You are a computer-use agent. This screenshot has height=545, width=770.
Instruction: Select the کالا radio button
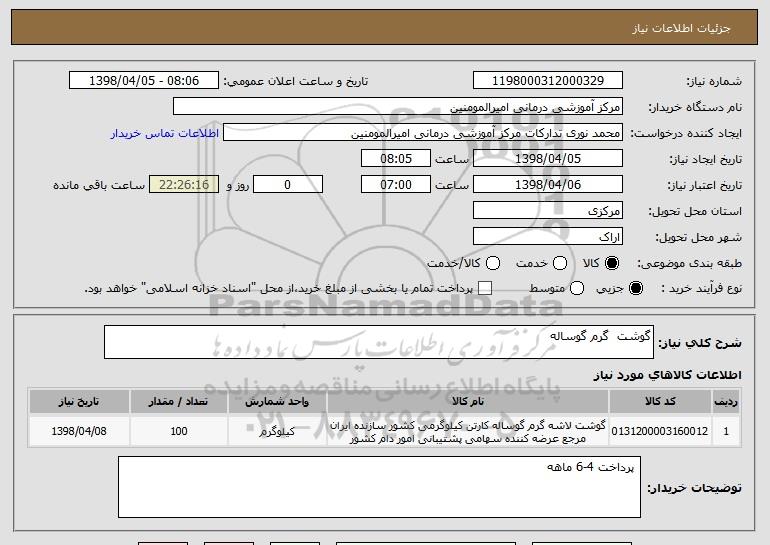tap(612, 263)
